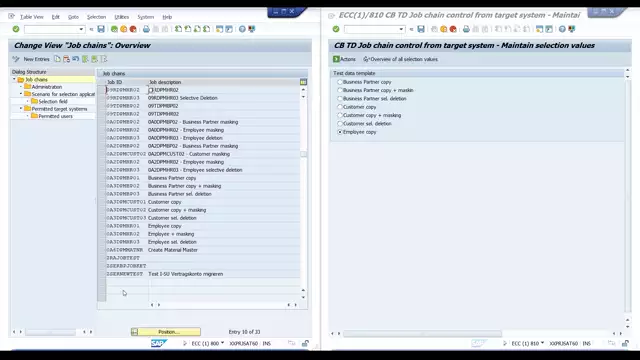Select Business Partner copy + maskin radio button
Image resolution: width=640 pixels, height=360 pixels.
340,90
